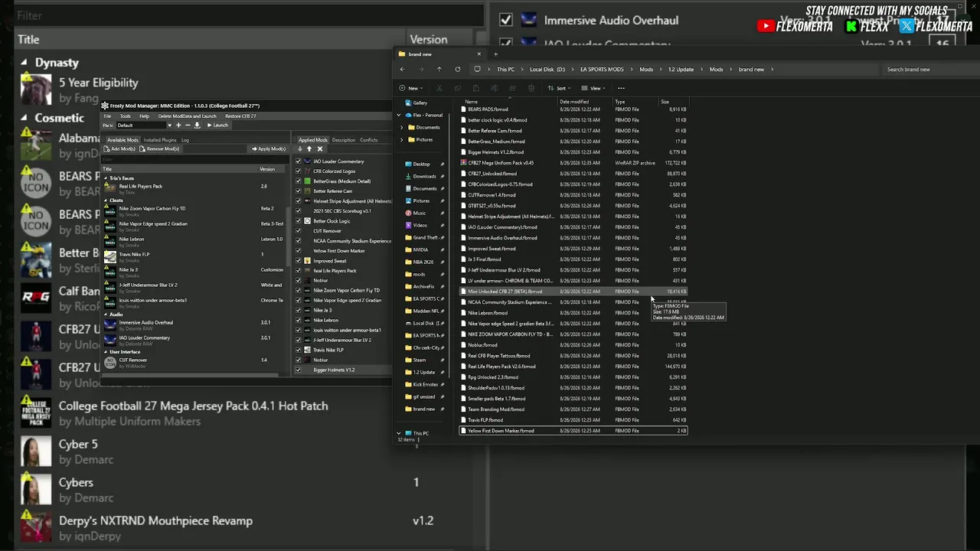
Task: Switch to the Description tab
Action: [344, 140]
